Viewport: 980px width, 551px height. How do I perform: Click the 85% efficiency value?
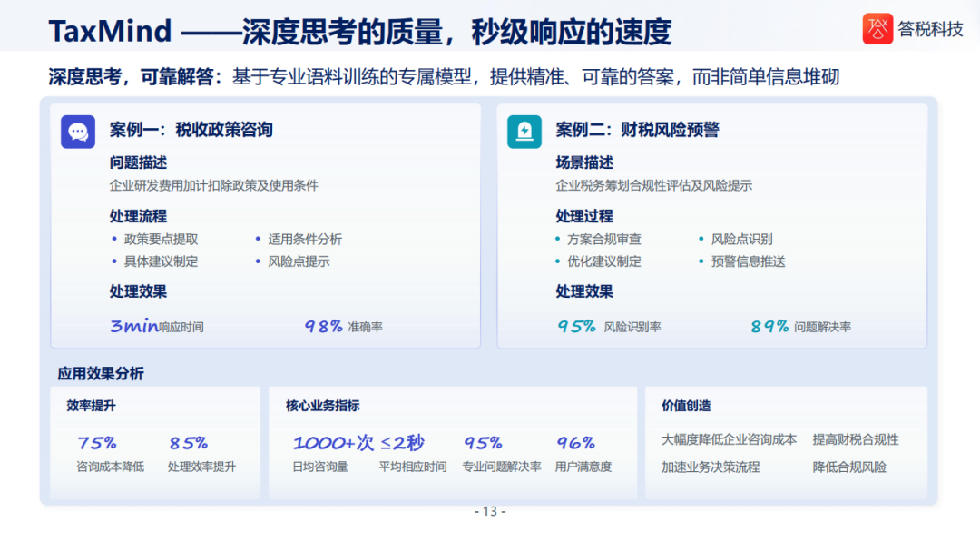pyautogui.click(x=188, y=443)
